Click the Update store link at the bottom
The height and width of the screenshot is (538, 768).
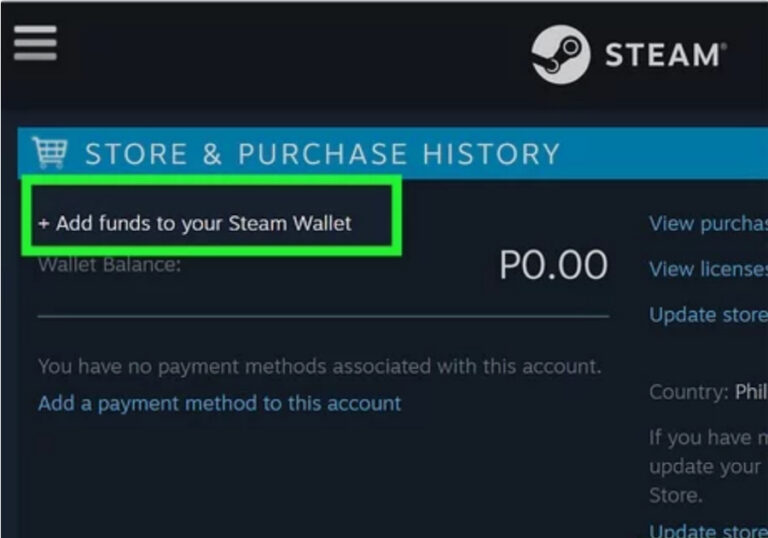pyautogui.click(x=707, y=530)
